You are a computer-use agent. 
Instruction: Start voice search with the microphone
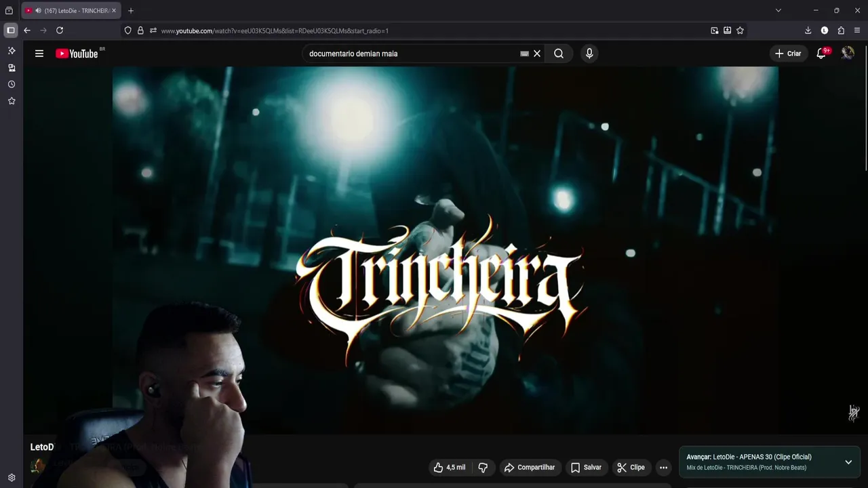[x=589, y=54]
